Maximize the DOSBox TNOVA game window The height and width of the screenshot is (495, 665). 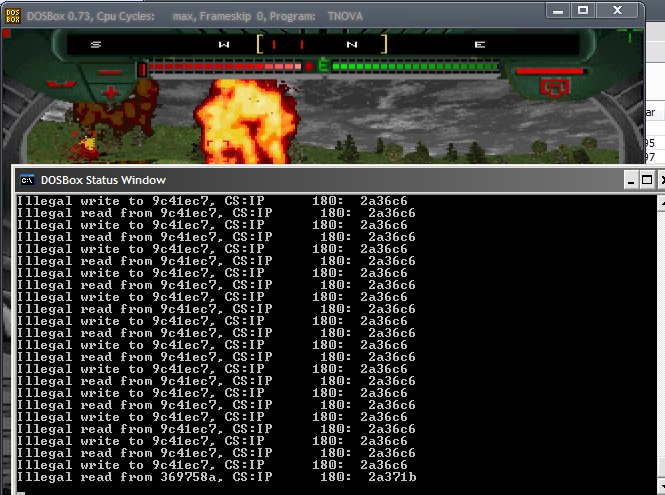[583, 11]
